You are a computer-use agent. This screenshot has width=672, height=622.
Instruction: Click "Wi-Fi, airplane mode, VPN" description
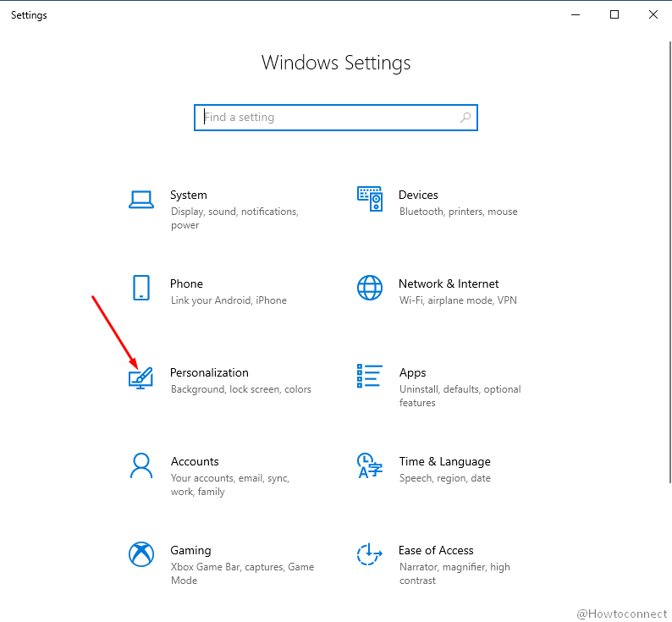[x=458, y=300]
